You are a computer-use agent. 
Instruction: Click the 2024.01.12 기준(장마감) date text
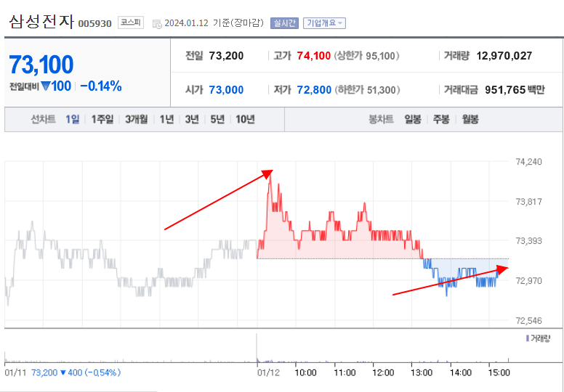[x=214, y=23]
